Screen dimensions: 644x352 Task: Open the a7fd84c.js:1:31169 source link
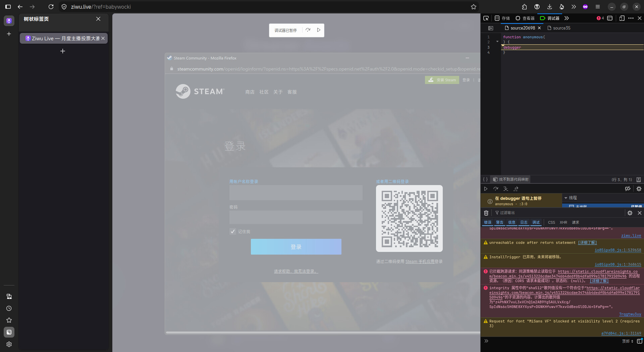coord(621,334)
